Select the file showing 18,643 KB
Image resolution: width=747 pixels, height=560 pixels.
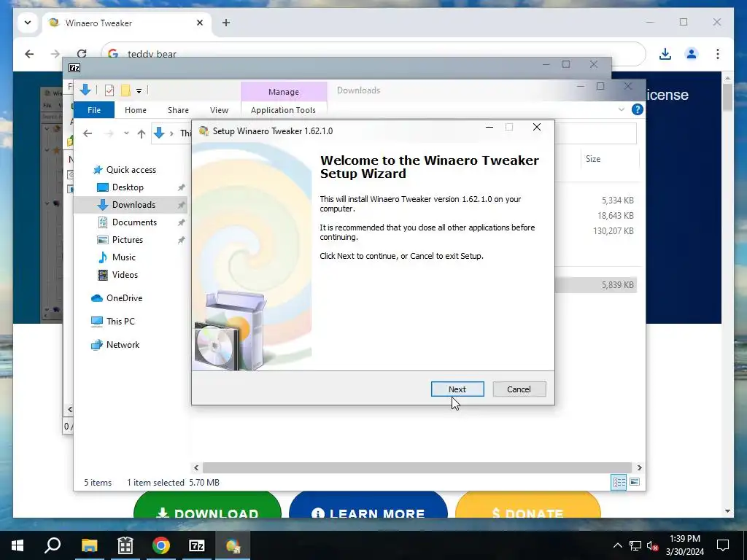(x=616, y=216)
